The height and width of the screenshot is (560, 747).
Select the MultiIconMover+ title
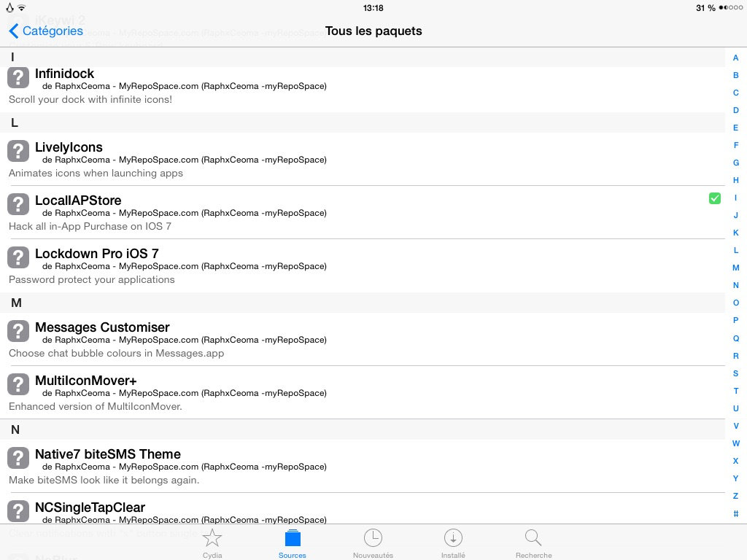(86, 381)
